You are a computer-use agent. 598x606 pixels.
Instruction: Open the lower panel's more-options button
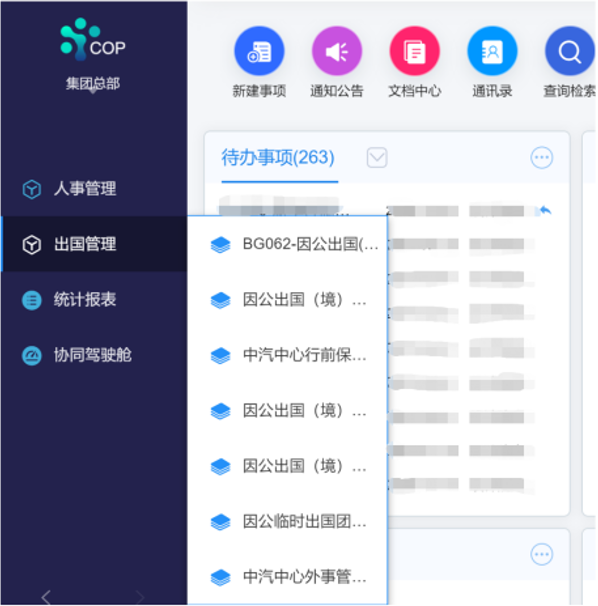pos(542,554)
